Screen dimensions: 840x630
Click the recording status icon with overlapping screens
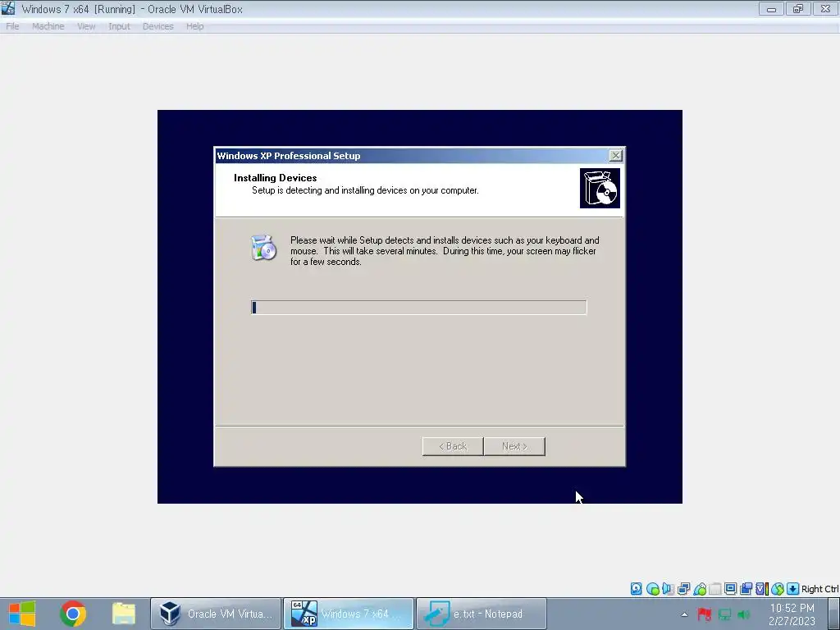[x=746, y=589]
